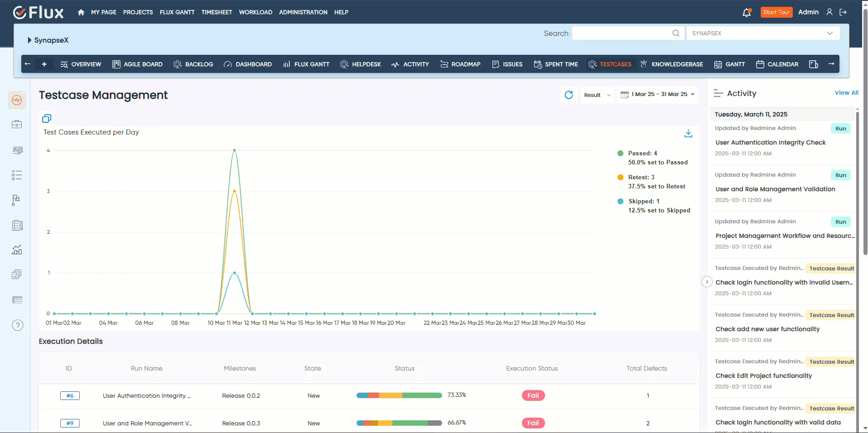Select activity pulse sidebar icon

(17, 100)
